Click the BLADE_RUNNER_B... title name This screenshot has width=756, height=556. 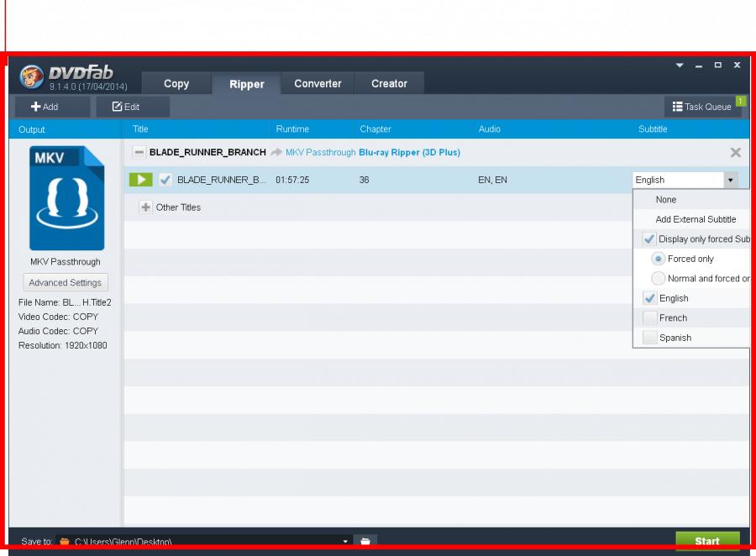(x=221, y=180)
